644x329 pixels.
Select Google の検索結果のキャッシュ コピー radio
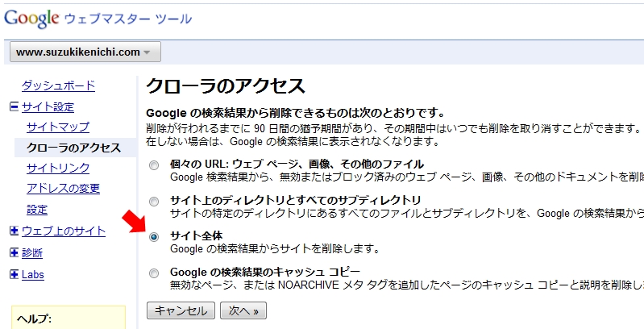154,273
